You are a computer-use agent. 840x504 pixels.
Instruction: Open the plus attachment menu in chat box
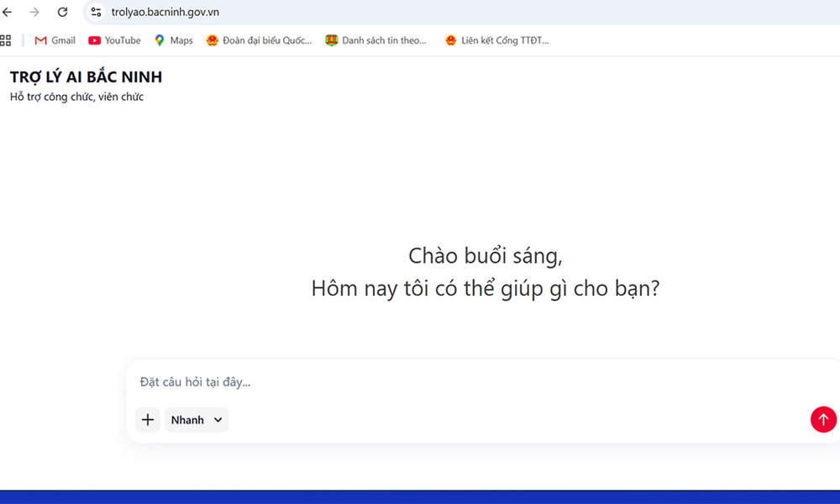pyautogui.click(x=148, y=419)
